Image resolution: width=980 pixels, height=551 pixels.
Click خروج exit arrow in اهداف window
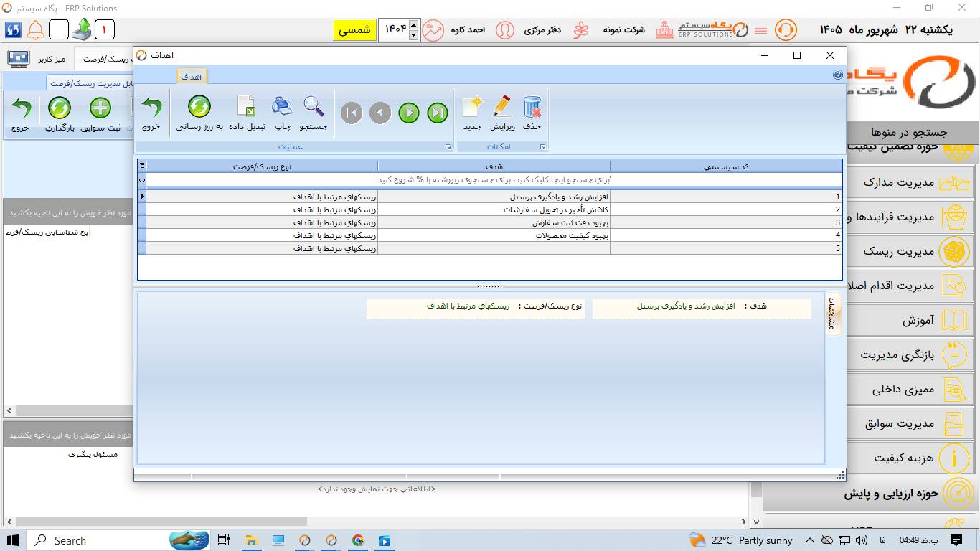click(151, 108)
